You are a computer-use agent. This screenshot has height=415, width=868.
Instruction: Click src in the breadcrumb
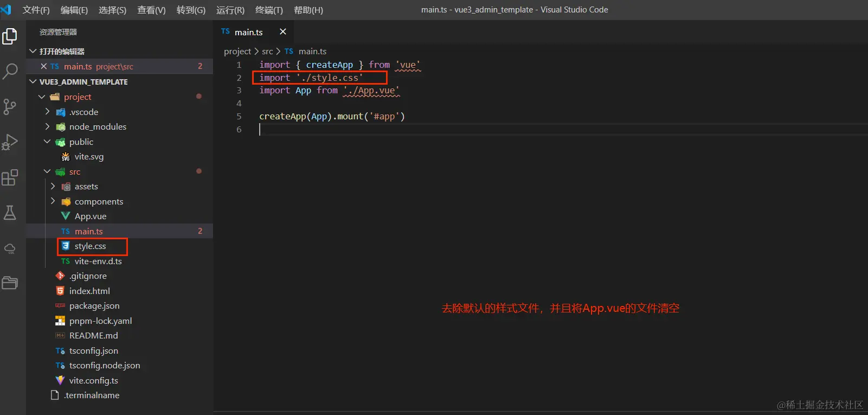(267, 51)
